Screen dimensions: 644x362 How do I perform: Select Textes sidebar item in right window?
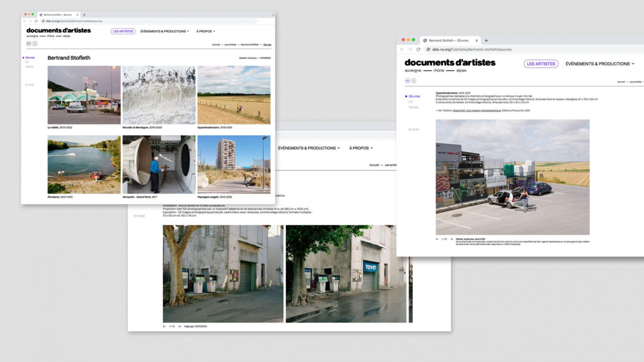tap(413, 107)
